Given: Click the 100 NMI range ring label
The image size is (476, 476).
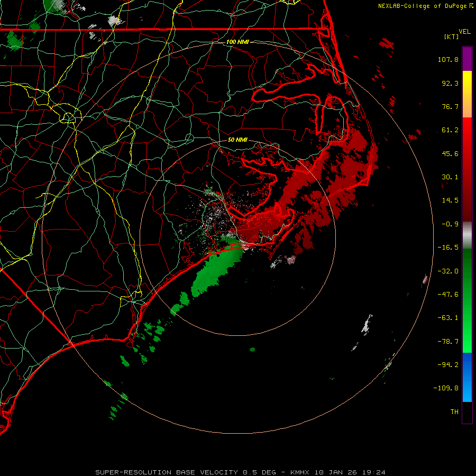Looking at the screenshot, I should pos(237,42).
